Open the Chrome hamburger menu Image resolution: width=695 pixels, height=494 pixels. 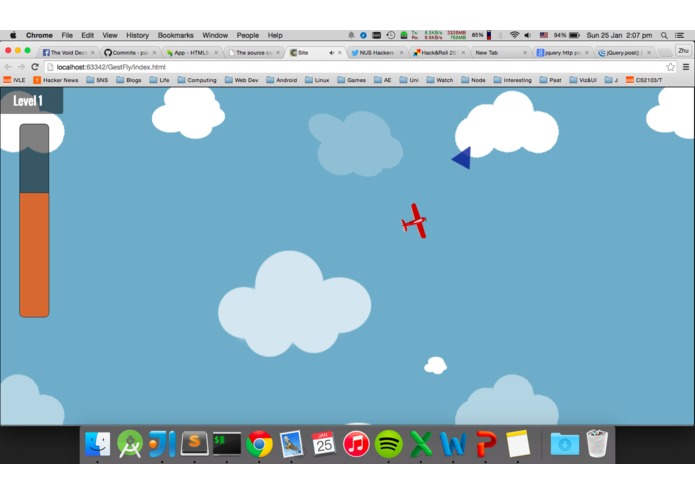pyautogui.click(x=686, y=67)
